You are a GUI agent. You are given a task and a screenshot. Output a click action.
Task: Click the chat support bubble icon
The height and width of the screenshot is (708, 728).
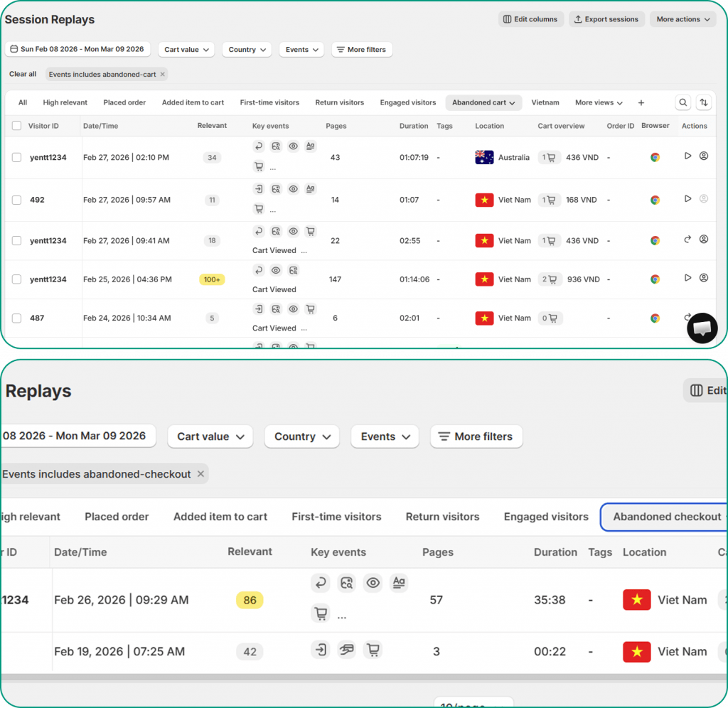click(702, 328)
